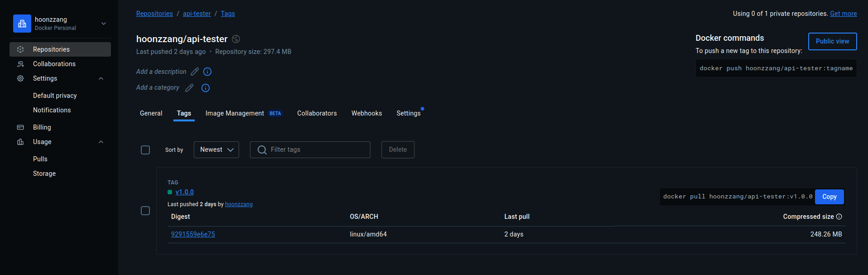Click the 248.26 MB size value
The width and height of the screenshot is (868, 275).
(826, 234)
